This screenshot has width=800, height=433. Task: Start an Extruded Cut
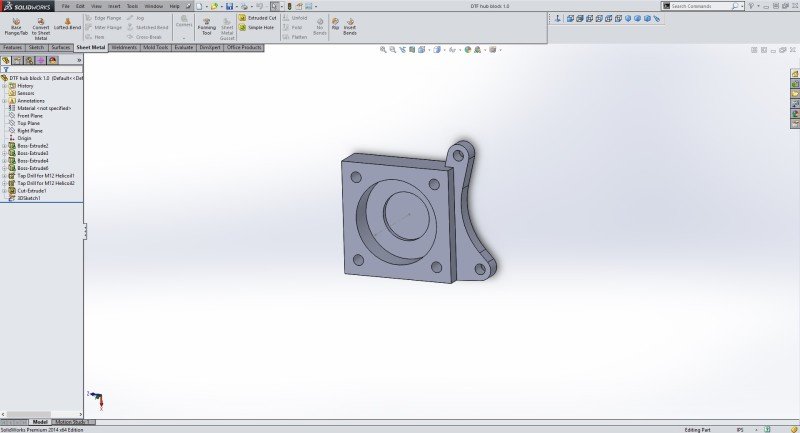tap(258, 18)
